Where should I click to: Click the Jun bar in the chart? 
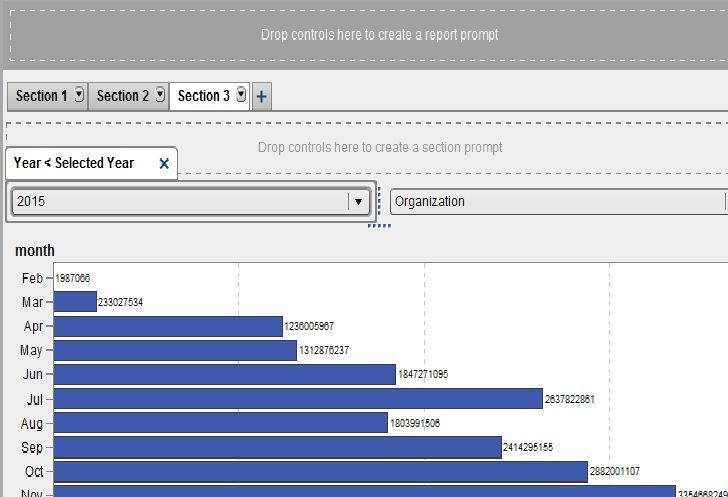[224, 374]
